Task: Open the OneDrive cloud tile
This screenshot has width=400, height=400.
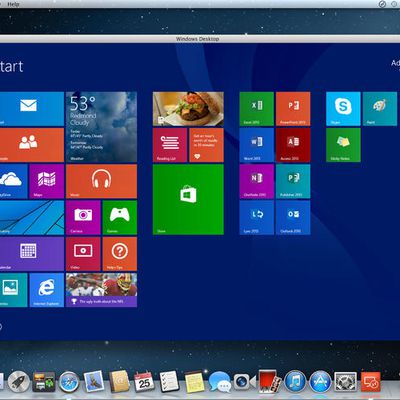Action: [14, 181]
